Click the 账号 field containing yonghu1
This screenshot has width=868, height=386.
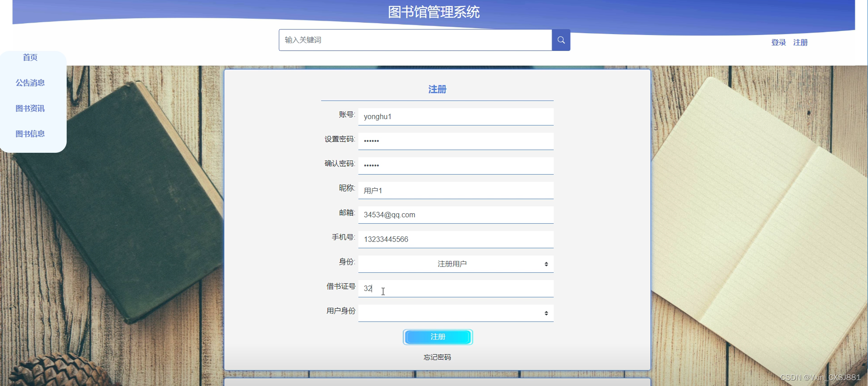pyautogui.click(x=456, y=116)
